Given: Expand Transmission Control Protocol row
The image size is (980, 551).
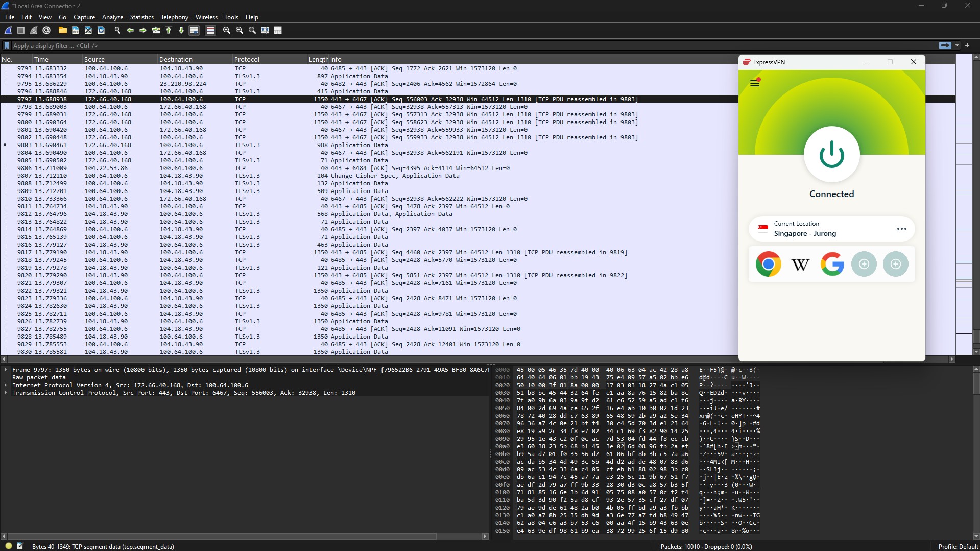Looking at the screenshot, I should point(6,393).
